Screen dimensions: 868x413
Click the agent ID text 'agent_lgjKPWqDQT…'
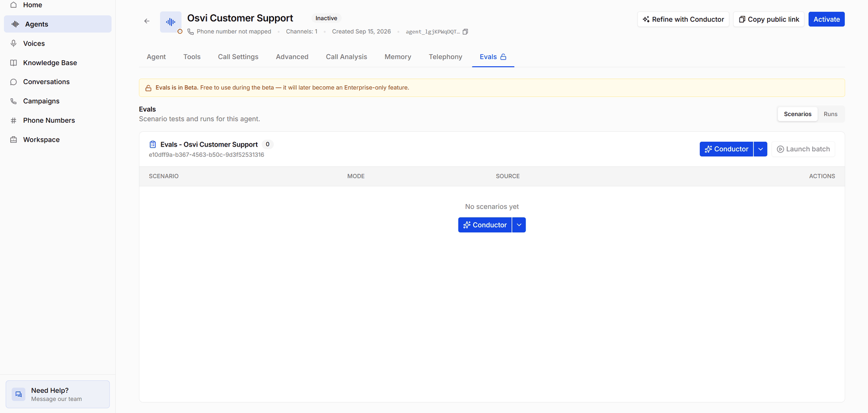click(433, 32)
